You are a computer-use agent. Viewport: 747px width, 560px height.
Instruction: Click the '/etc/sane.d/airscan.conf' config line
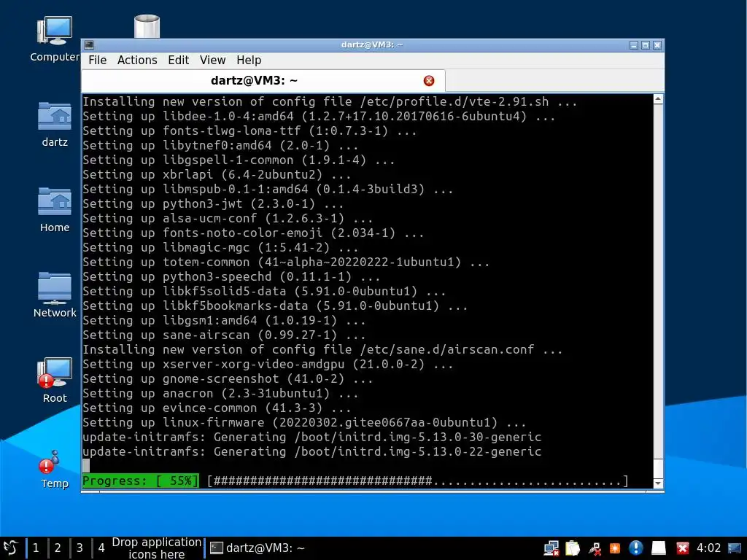[x=322, y=349]
